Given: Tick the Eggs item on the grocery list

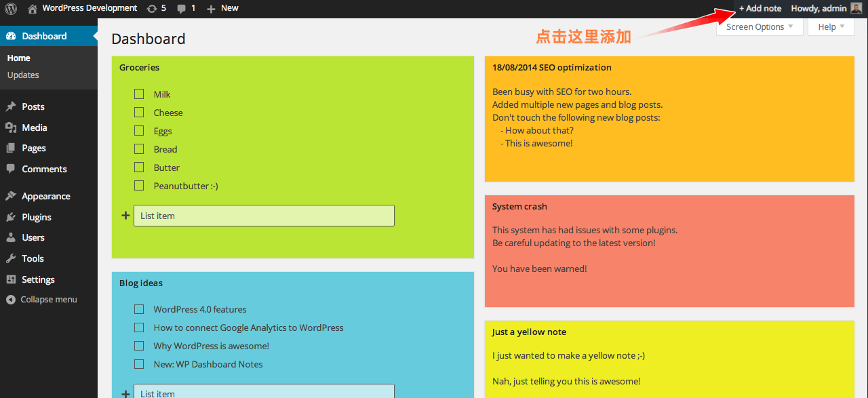Looking at the screenshot, I should point(139,130).
